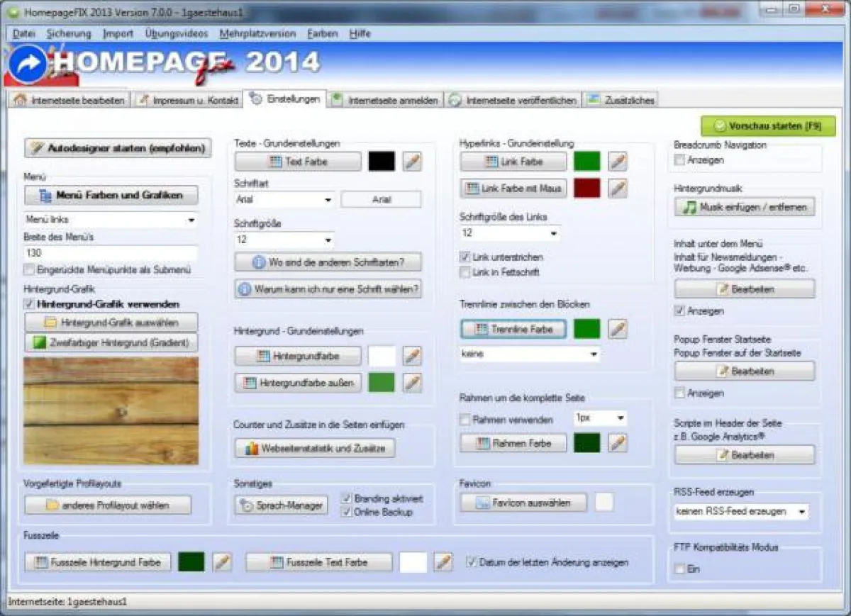Uncheck Link unterstrichen

coord(464,257)
